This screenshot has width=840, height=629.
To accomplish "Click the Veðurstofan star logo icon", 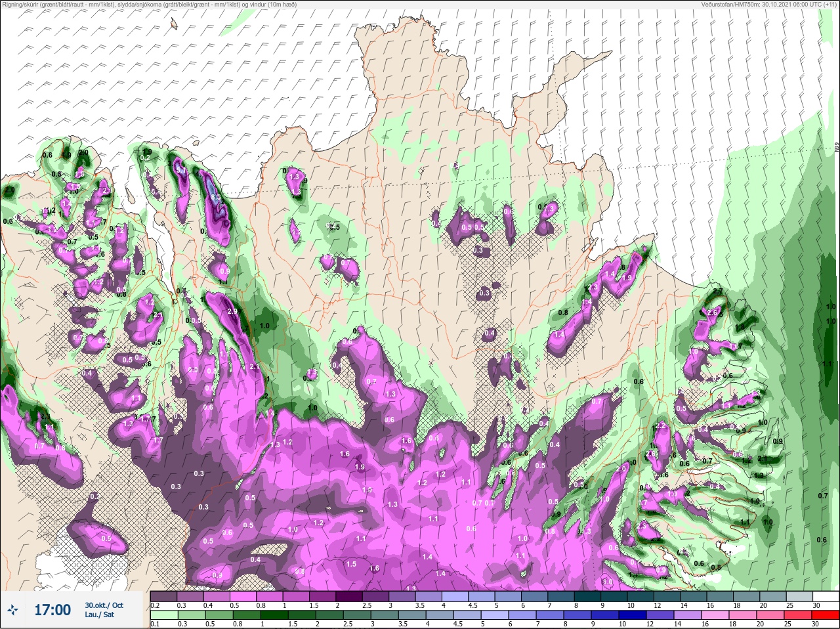I will (12, 609).
